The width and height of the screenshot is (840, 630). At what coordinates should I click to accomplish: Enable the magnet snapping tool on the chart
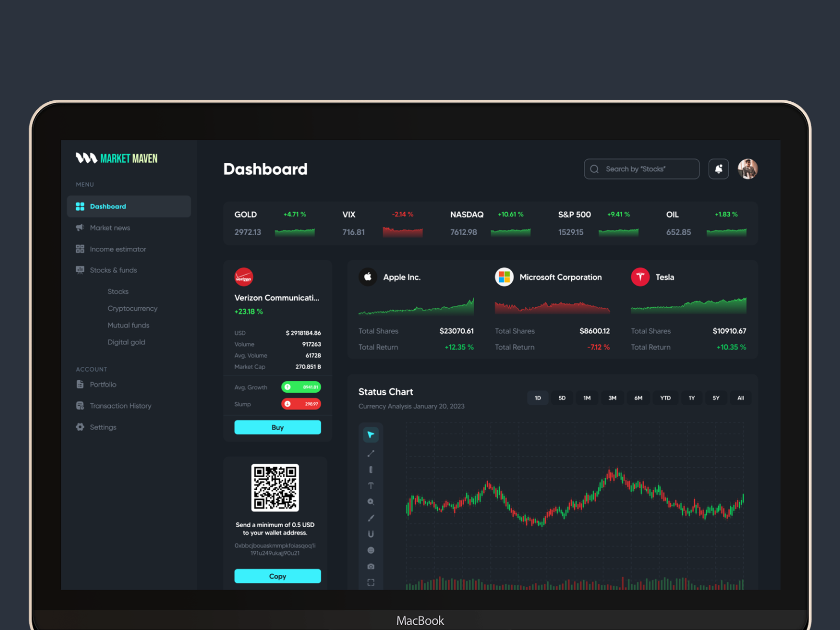[371, 534]
